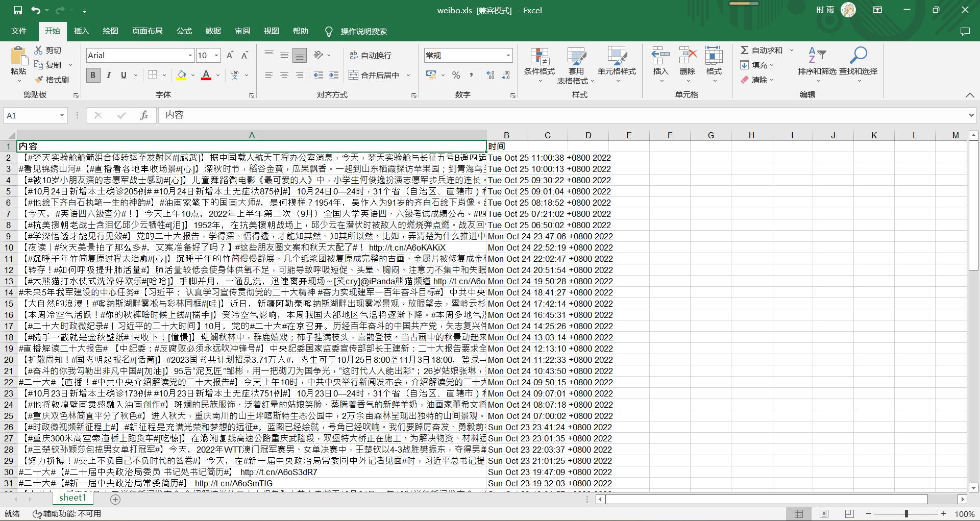Toggle Bold formatting
Image resolution: width=980 pixels, height=521 pixels.
[x=92, y=75]
